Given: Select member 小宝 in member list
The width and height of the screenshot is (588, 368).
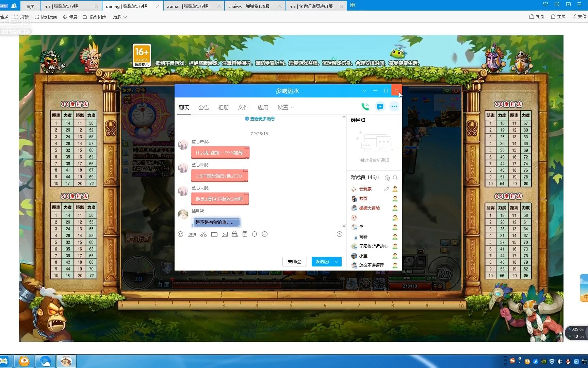Looking at the screenshot, I should 374,256.
